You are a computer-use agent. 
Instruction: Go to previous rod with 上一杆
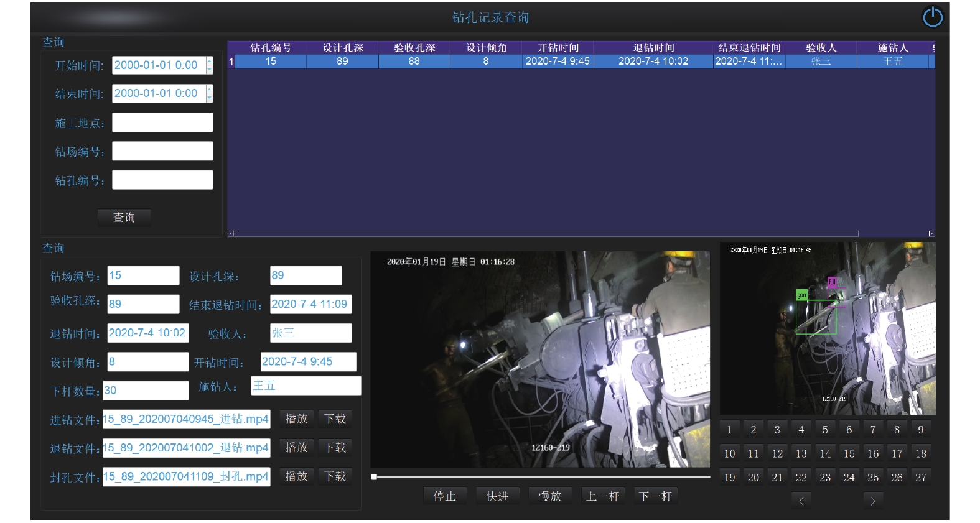pos(602,496)
